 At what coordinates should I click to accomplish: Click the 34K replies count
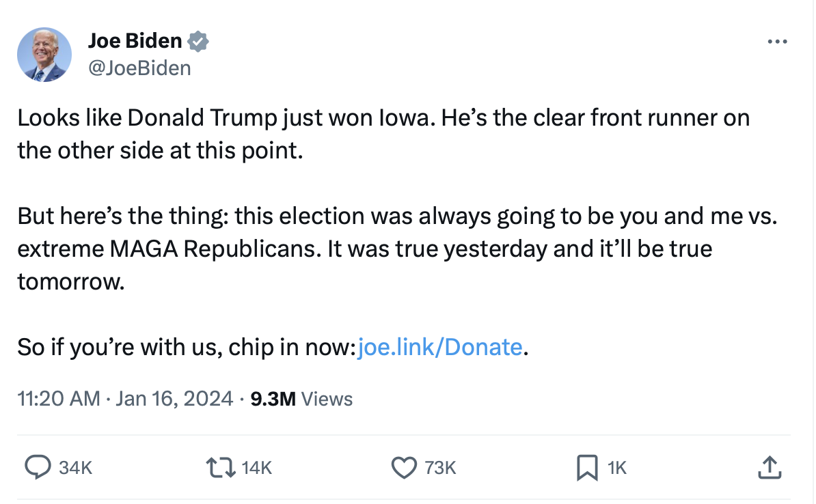76,468
